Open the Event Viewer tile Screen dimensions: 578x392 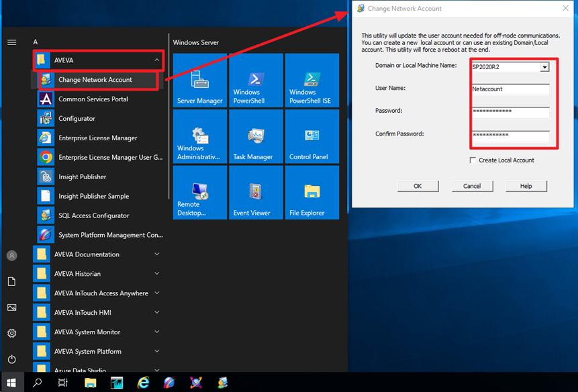(256, 193)
